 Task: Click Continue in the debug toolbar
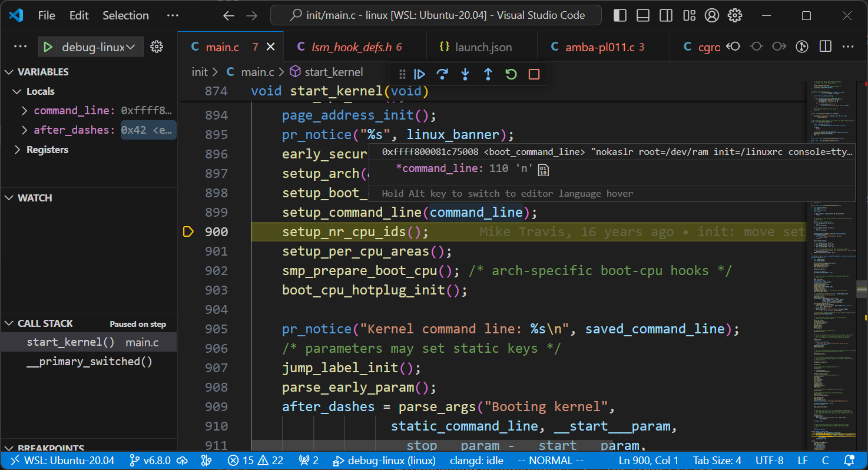[420, 74]
